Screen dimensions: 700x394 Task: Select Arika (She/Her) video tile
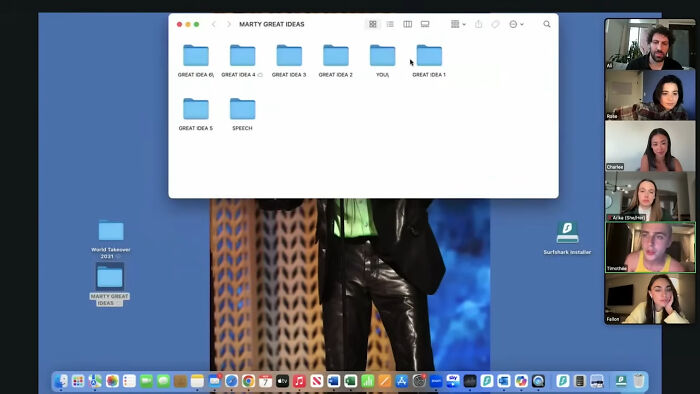(650, 196)
